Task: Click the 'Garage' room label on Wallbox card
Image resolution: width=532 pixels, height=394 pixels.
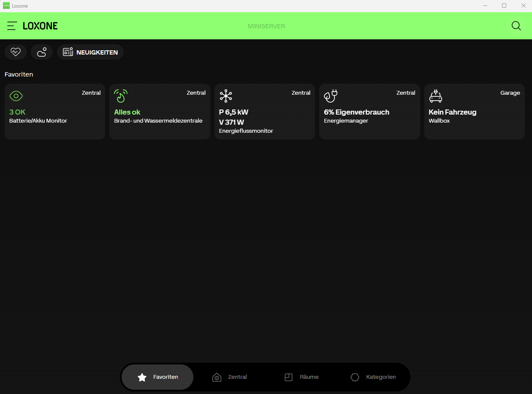Action: (510, 93)
